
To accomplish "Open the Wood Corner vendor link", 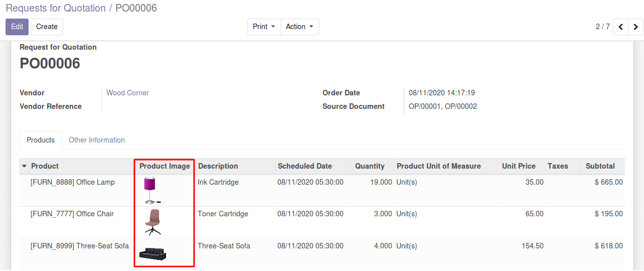I will click(127, 93).
